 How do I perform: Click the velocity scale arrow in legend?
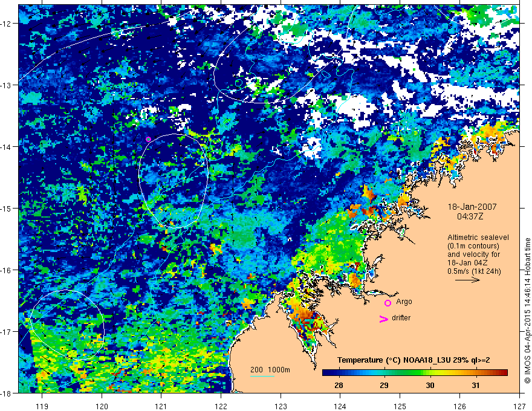coord(467,280)
